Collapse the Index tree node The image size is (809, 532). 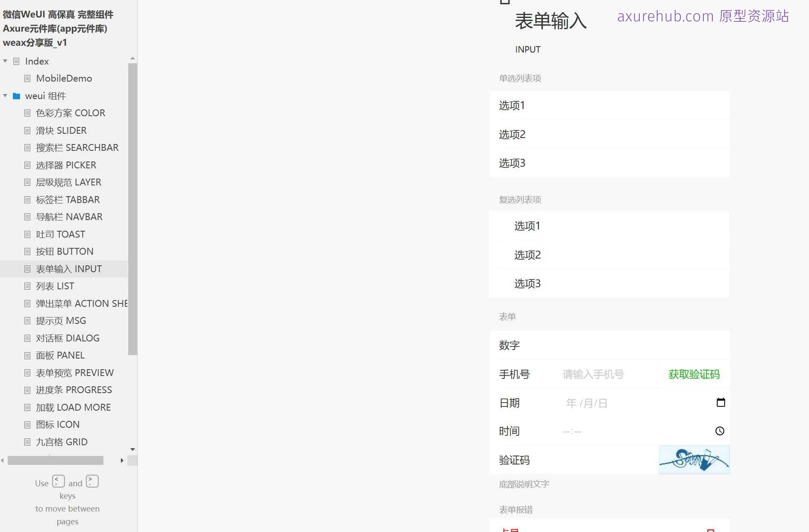[x=6, y=61]
